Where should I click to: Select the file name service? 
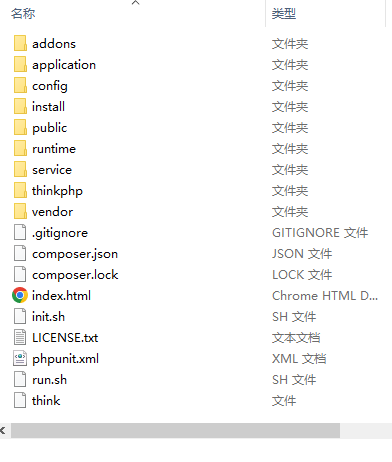[52, 170]
